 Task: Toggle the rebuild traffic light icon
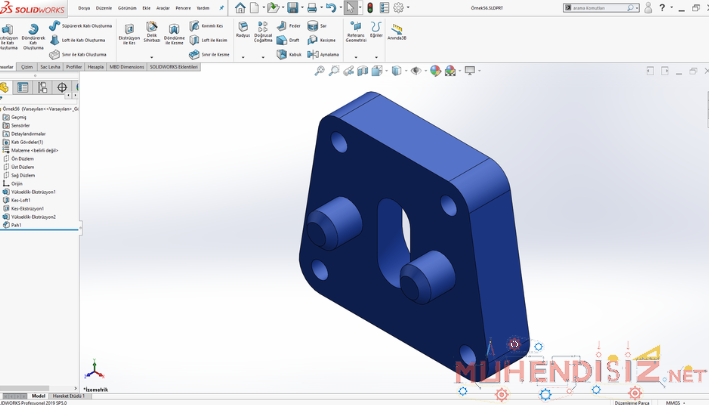coord(369,8)
